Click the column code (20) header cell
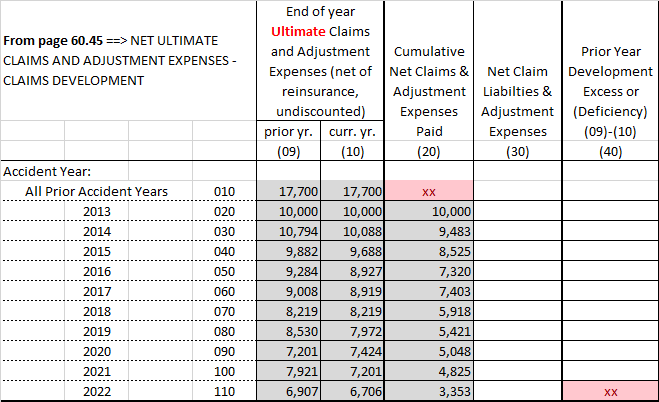 (428, 151)
